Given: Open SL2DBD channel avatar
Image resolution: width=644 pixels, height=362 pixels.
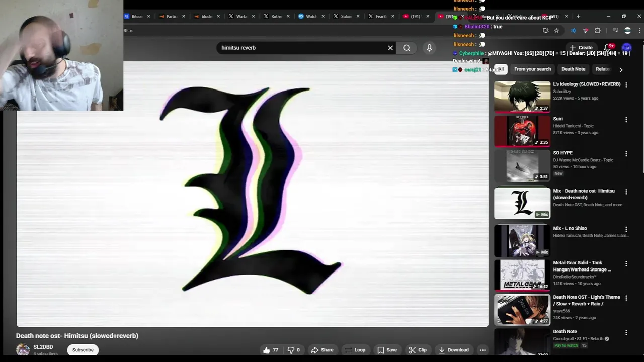Looking at the screenshot, I should [x=23, y=350].
